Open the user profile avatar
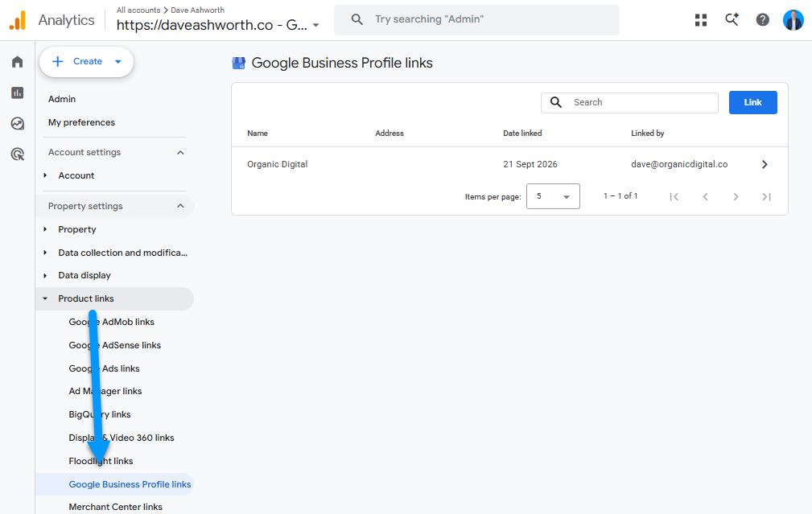Screen dimensions: 812x514 point(793,20)
